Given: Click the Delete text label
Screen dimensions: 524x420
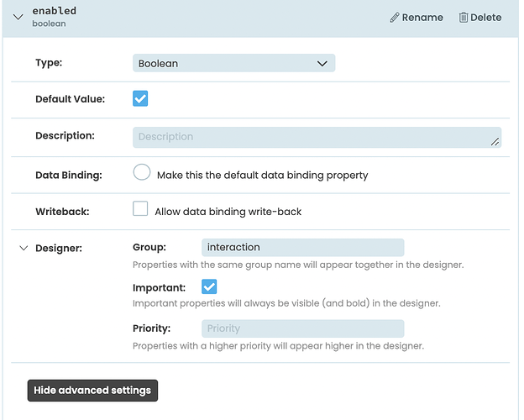Looking at the screenshot, I should tap(486, 17).
